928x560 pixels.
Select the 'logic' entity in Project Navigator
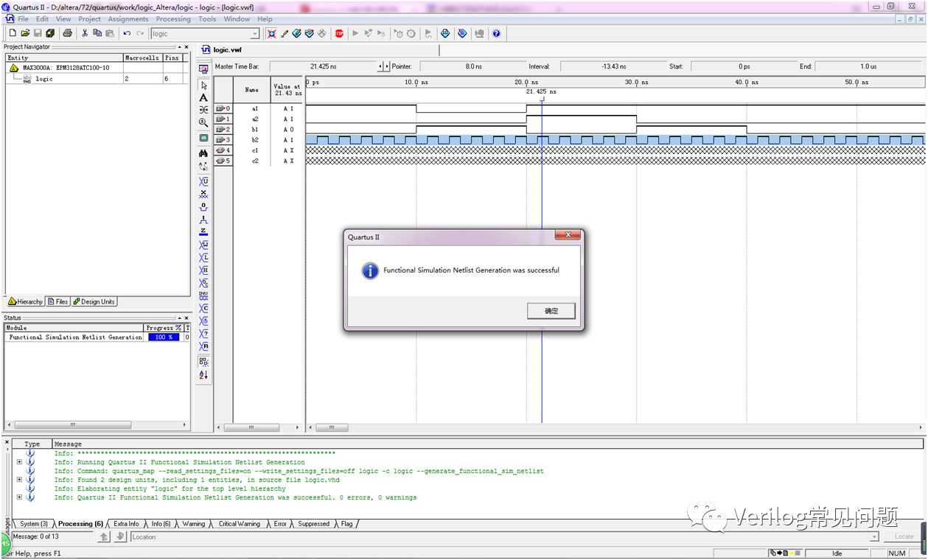pyautogui.click(x=44, y=78)
